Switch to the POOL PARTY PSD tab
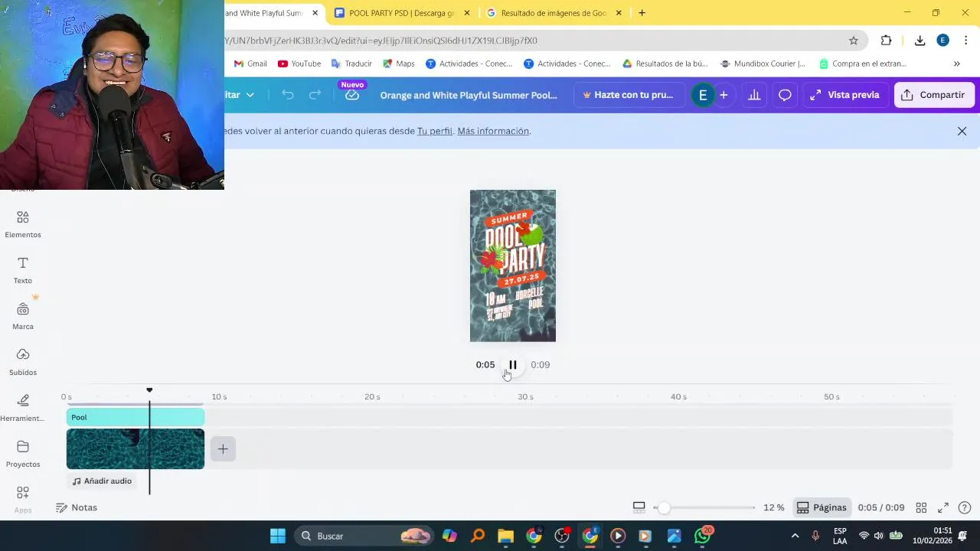This screenshot has height=551, width=980. pyautogui.click(x=400, y=13)
